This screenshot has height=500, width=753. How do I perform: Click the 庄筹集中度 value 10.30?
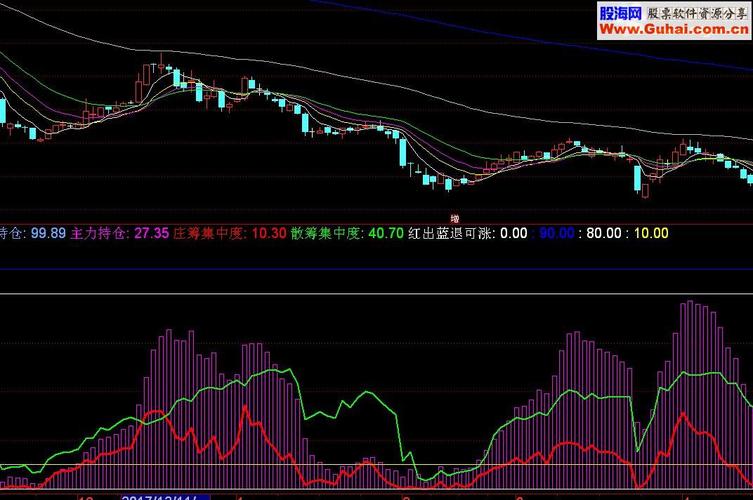click(269, 233)
